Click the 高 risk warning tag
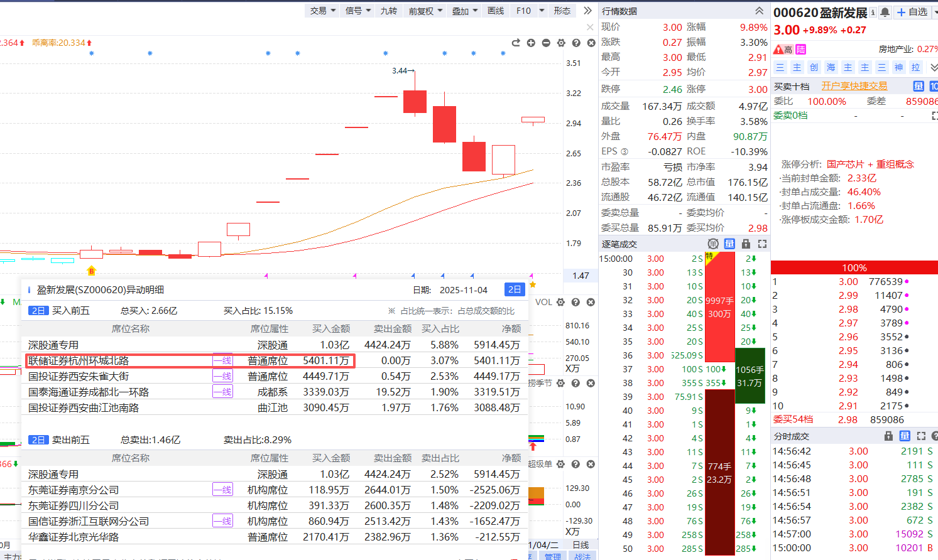This screenshot has height=560, width=938. click(783, 50)
